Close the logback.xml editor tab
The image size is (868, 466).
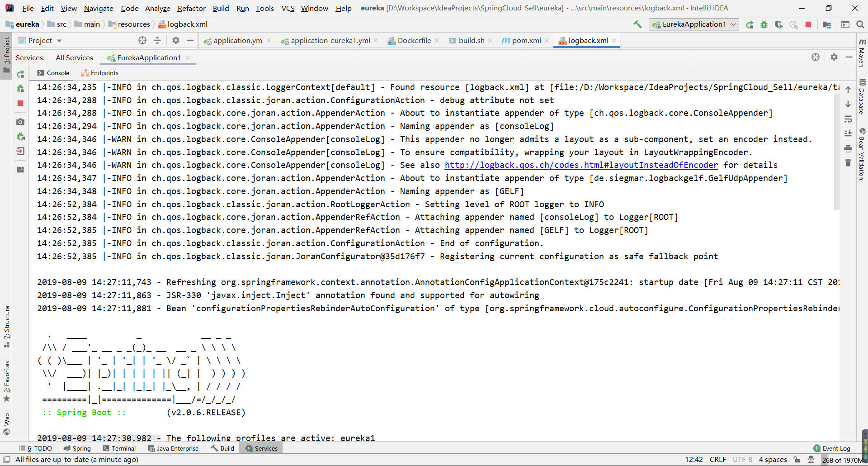click(614, 40)
